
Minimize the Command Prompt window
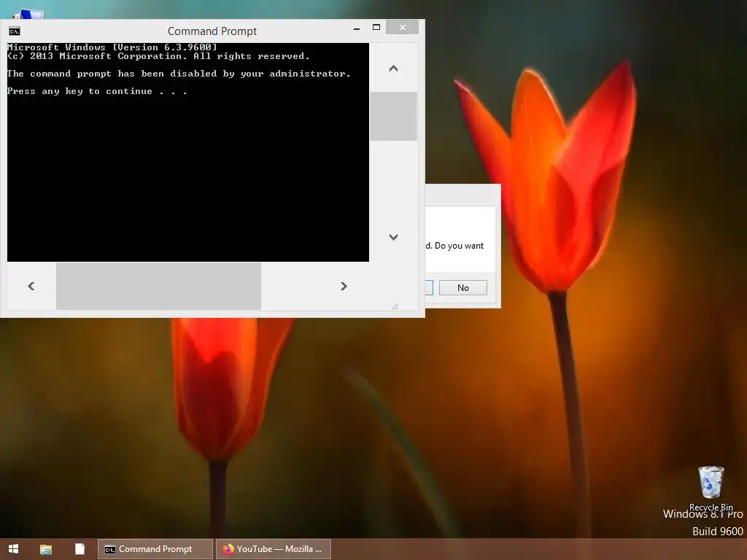tap(356, 28)
